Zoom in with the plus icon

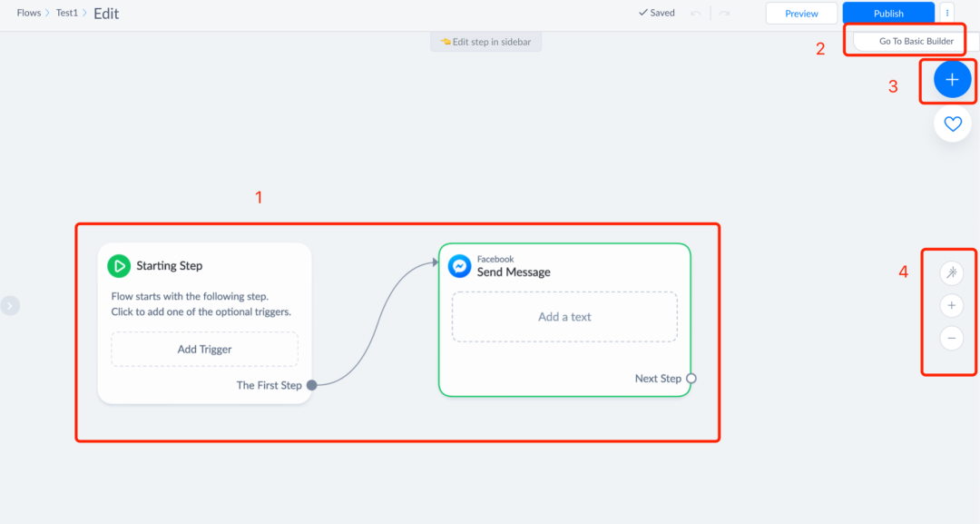coord(951,306)
